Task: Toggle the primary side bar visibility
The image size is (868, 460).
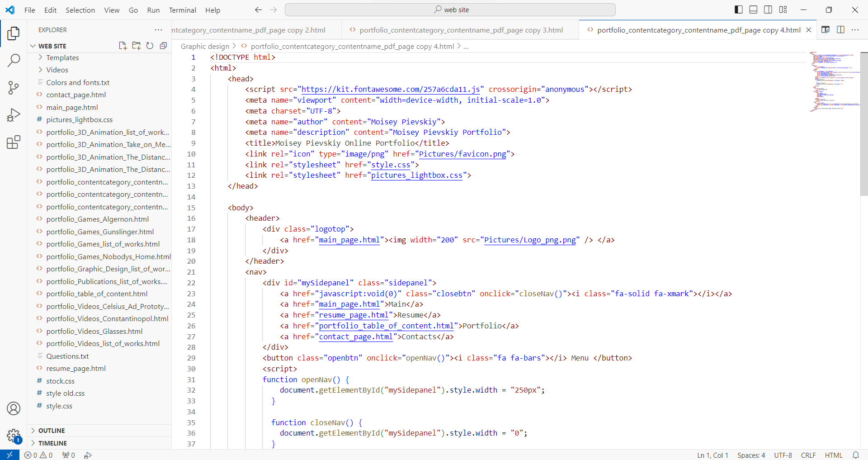Action: 739,9
